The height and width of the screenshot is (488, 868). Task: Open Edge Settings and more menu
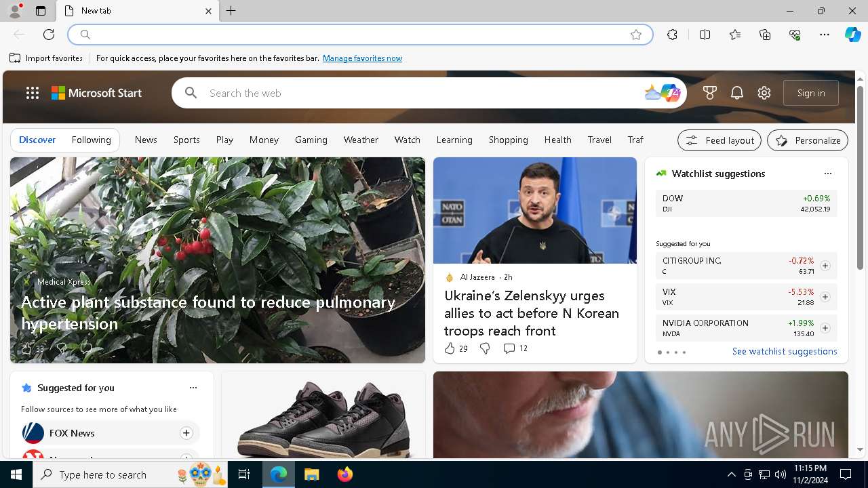(825, 35)
